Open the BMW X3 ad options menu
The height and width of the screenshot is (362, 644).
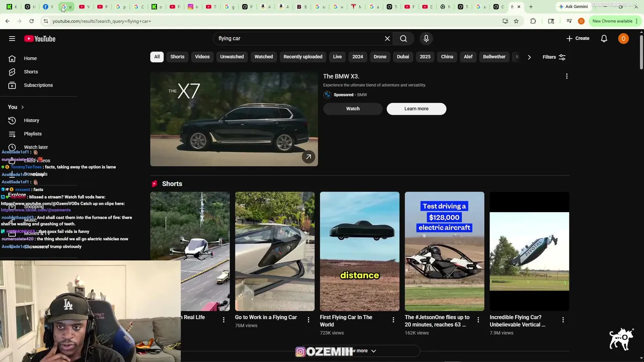(567, 76)
